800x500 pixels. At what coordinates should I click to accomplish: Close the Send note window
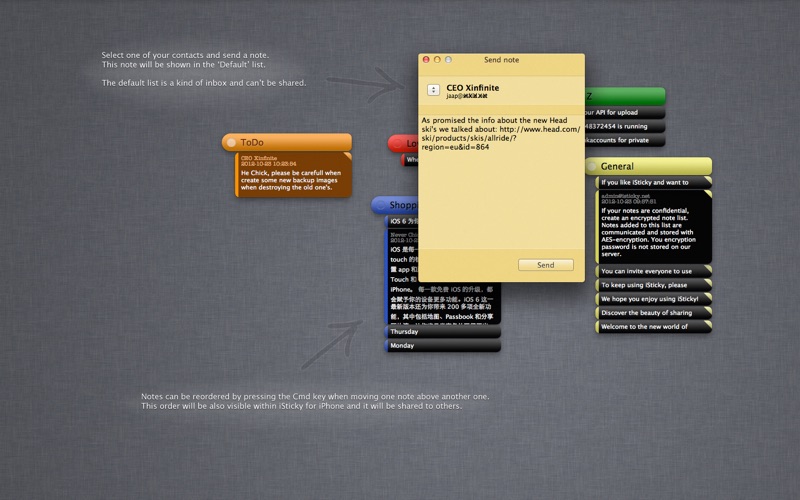[x=426, y=60]
